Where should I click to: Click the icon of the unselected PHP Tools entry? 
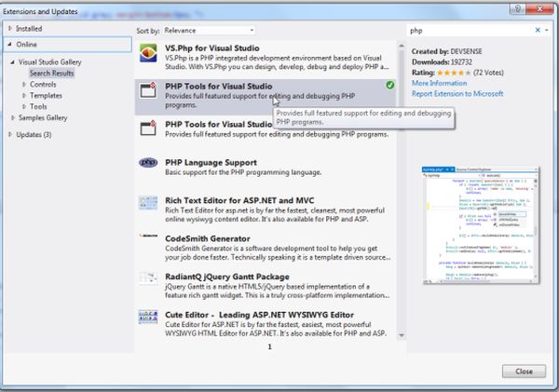tap(148, 128)
